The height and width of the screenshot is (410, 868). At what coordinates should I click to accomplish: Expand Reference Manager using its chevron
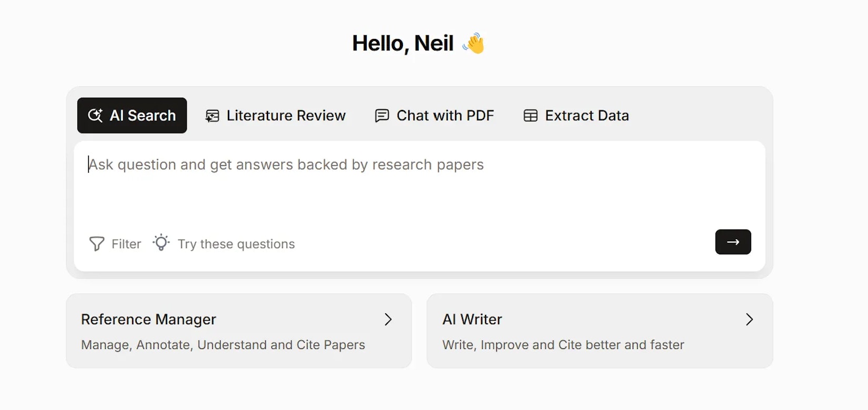[x=388, y=320]
